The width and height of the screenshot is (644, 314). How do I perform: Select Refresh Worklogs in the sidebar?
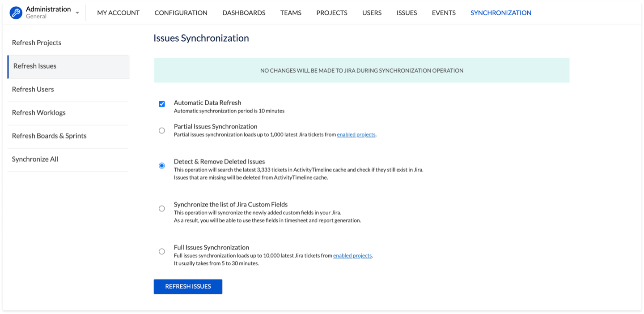(x=39, y=113)
